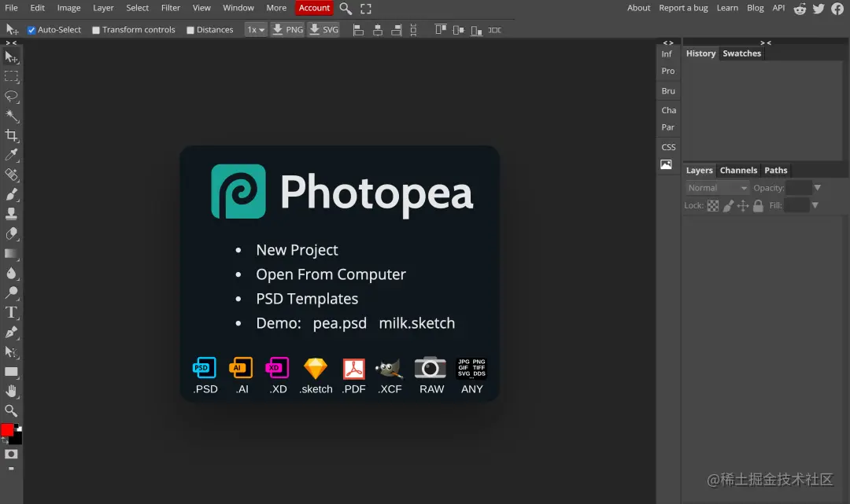Switch to the Channels tab
Viewport: 850px width, 504px height.
(x=738, y=170)
